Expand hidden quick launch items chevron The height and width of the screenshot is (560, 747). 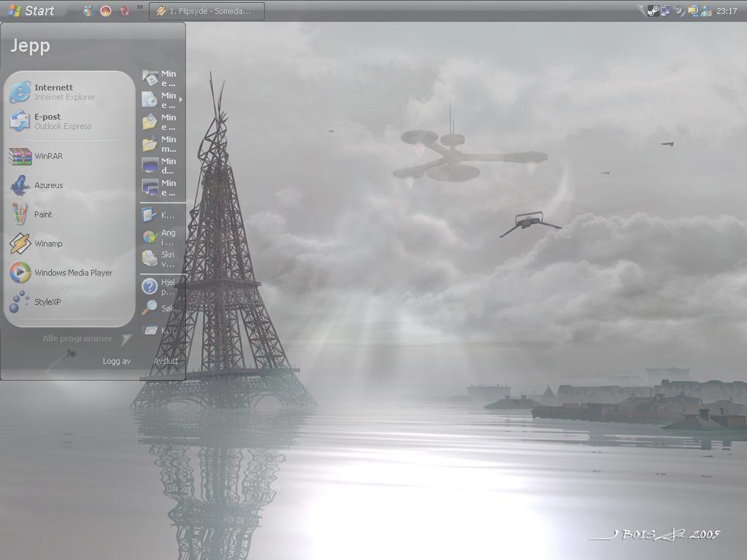pyautogui.click(x=139, y=7)
